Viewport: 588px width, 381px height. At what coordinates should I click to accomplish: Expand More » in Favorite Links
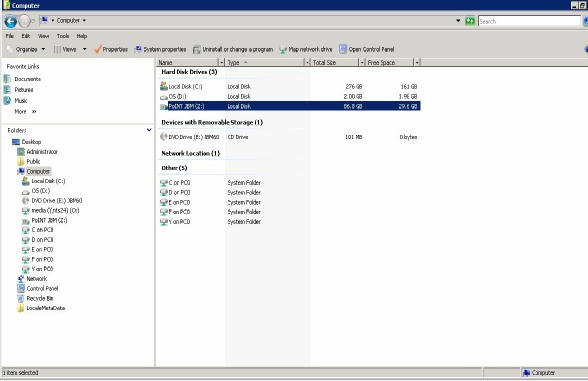[x=26, y=111]
